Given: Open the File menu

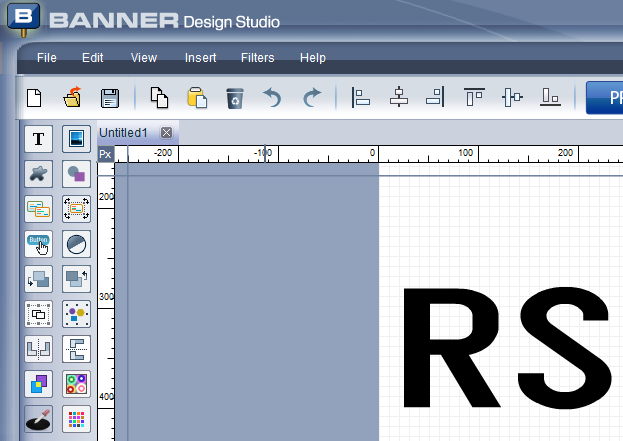Looking at the screenshot, I should pos(47,58).
